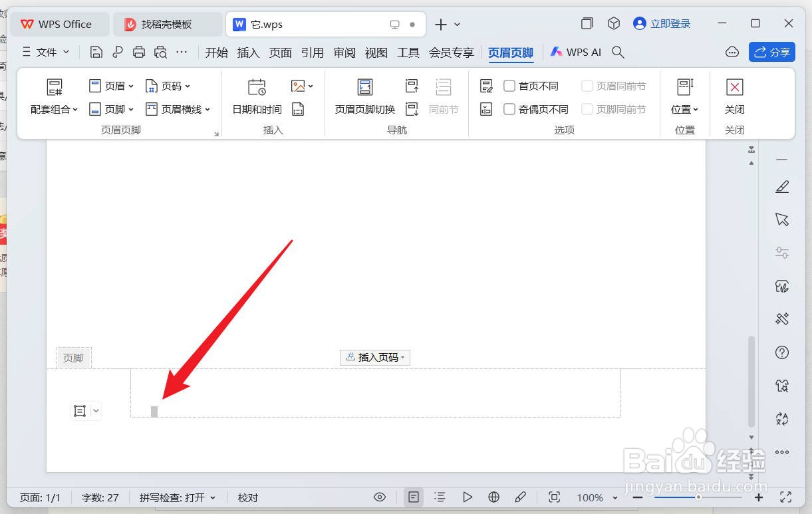Open the 文件 menu
812x514 pixels.
[x=45, y=52]
